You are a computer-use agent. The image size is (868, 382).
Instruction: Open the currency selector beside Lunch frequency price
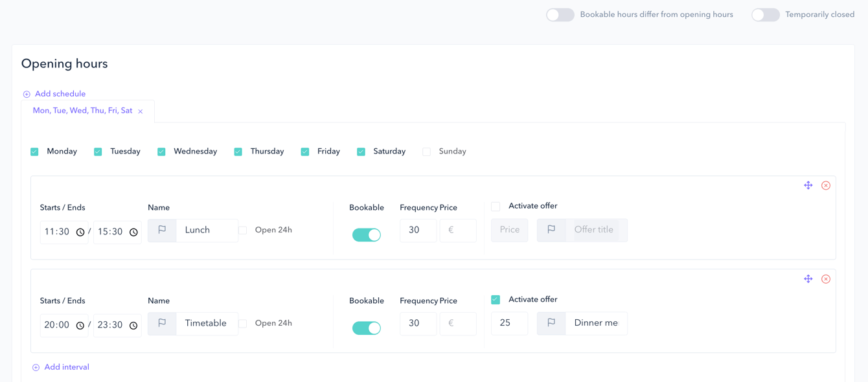458,230
